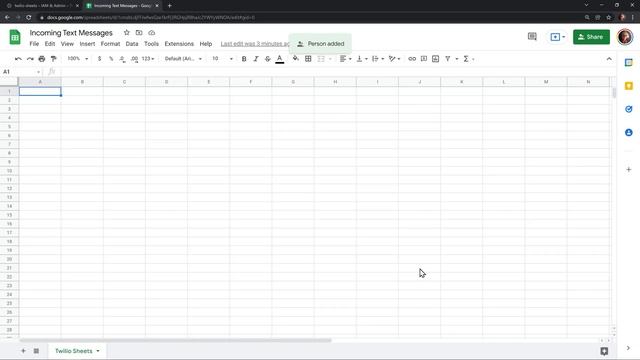This screenshot has height=360, width=640.
Task: Open the more number formats dropdown
Action: (148, 59)
